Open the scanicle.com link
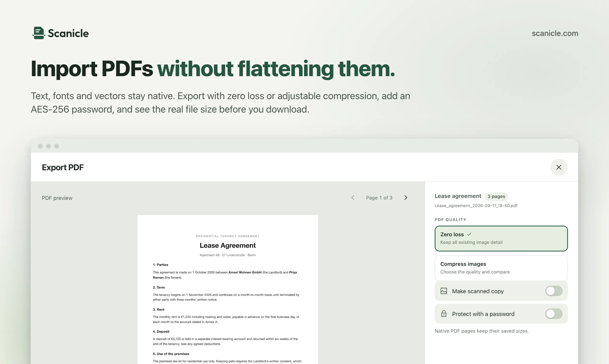Image resolution: width=609 pixels, height=364 pixels. pos(555,33)
